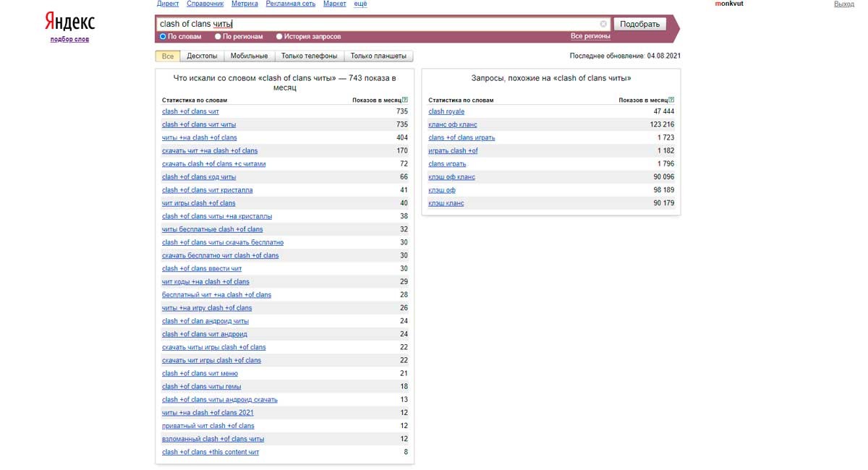Go to the Яндекс logo home page

(x=69, y=21)
